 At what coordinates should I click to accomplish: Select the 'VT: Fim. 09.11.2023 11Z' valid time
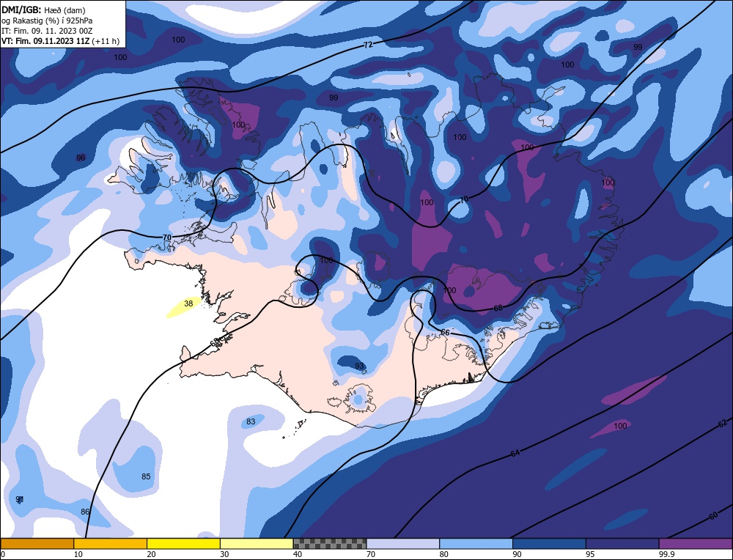[x=45, y=41]
